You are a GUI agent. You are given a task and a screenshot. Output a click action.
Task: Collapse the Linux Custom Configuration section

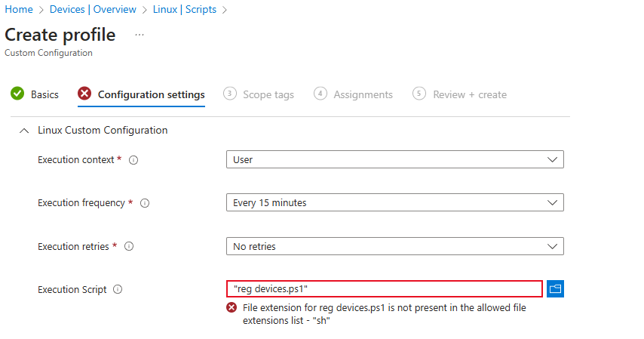[x=23, y=131]
